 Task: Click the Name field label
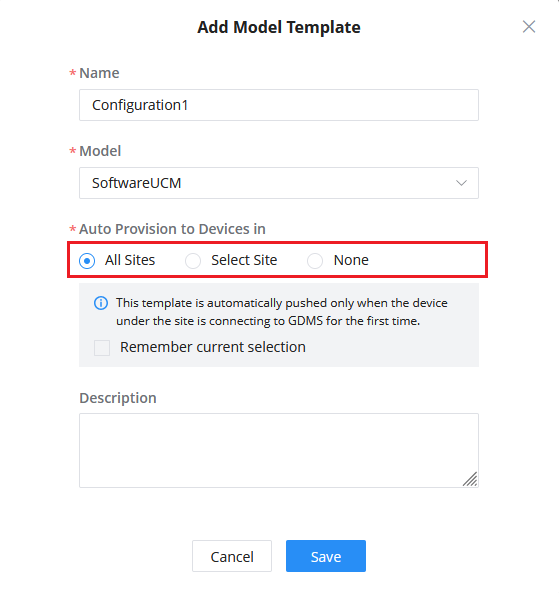(99, 73)
